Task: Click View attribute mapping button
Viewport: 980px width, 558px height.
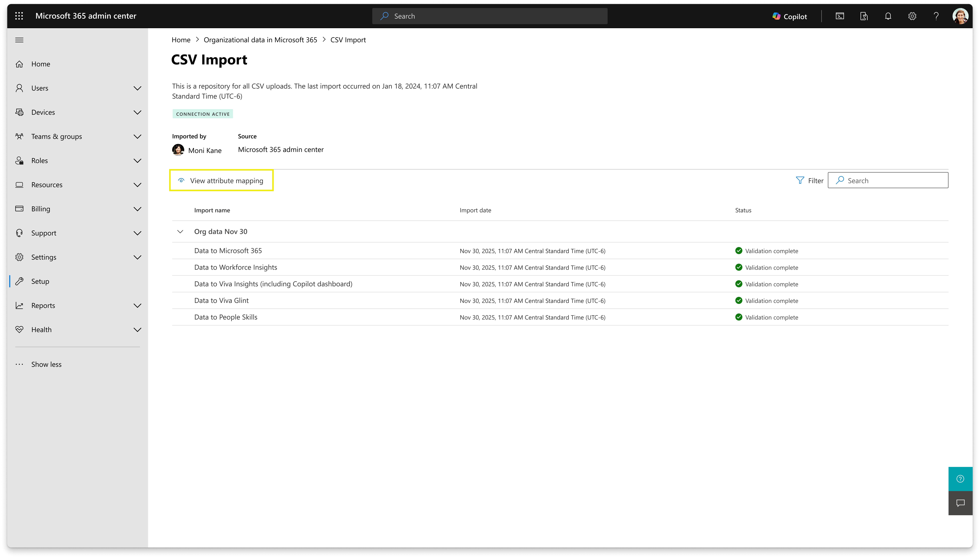Action: pos(221,181)
